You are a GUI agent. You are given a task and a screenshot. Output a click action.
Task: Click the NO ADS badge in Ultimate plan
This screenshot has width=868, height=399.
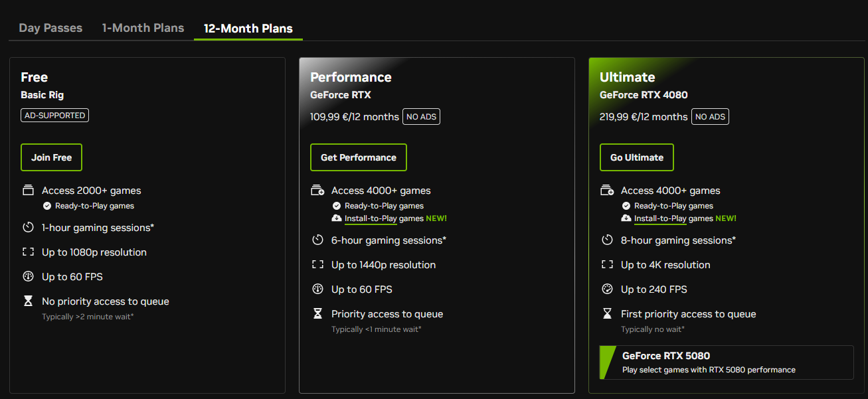pyautogui.click(x=710, y=117)
